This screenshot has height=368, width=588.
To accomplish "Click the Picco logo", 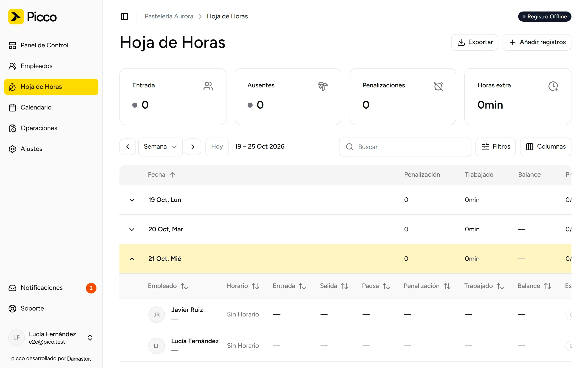I will pyautogui.click(x=32, y=17).
